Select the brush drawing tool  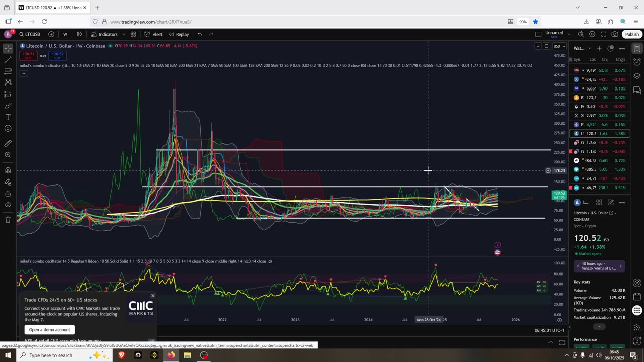(8, 106)
